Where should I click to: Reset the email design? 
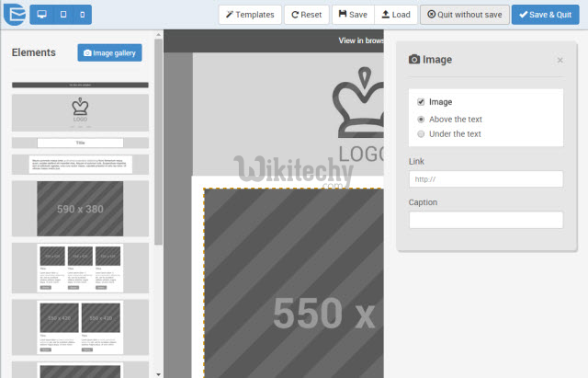coord(305,15)
